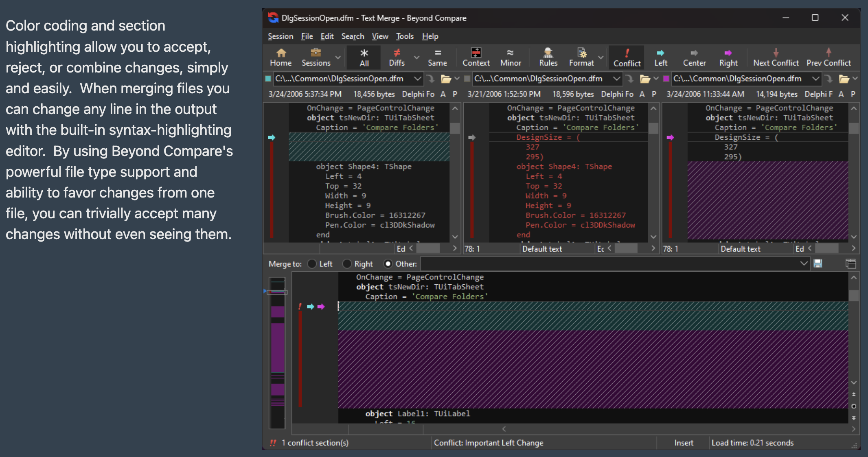
Task: Click the output pane vertical scrollbar thumb
Action: tap(854, 295)
